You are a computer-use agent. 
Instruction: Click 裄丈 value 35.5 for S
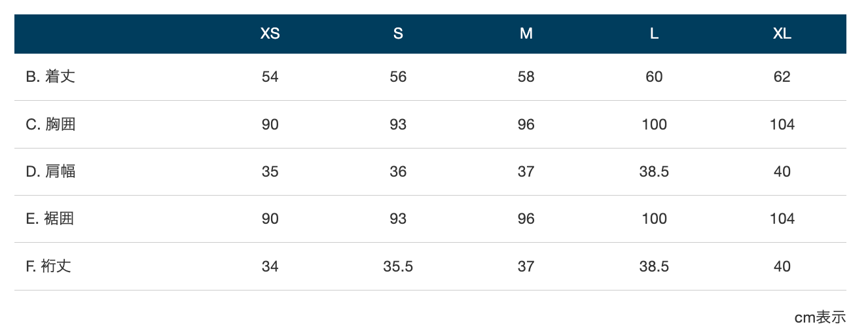[398, 266]
